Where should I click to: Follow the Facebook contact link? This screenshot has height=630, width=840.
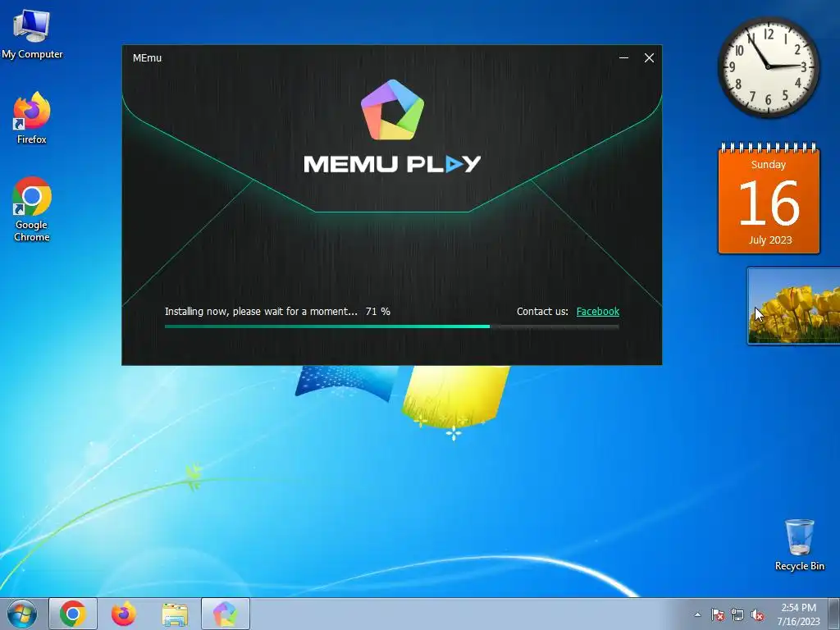pos(598,311)
